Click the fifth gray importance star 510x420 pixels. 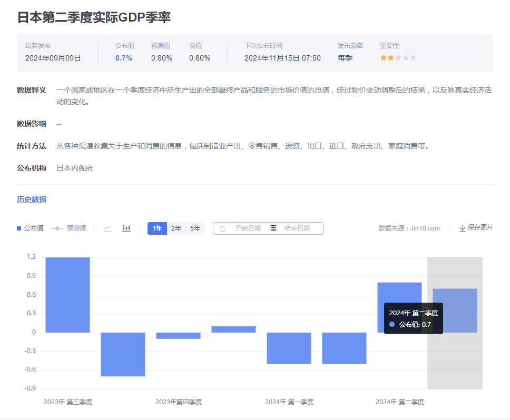tap(413, 58)
